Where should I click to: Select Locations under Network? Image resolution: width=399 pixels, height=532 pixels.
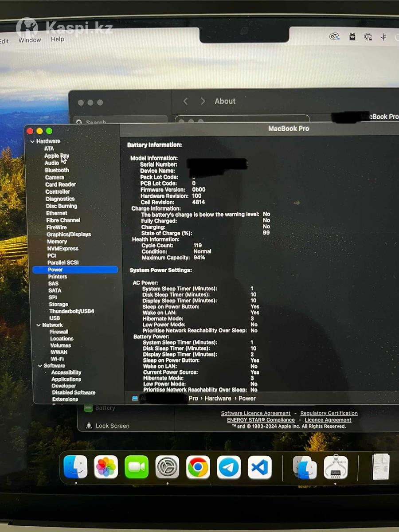(62, 339)
